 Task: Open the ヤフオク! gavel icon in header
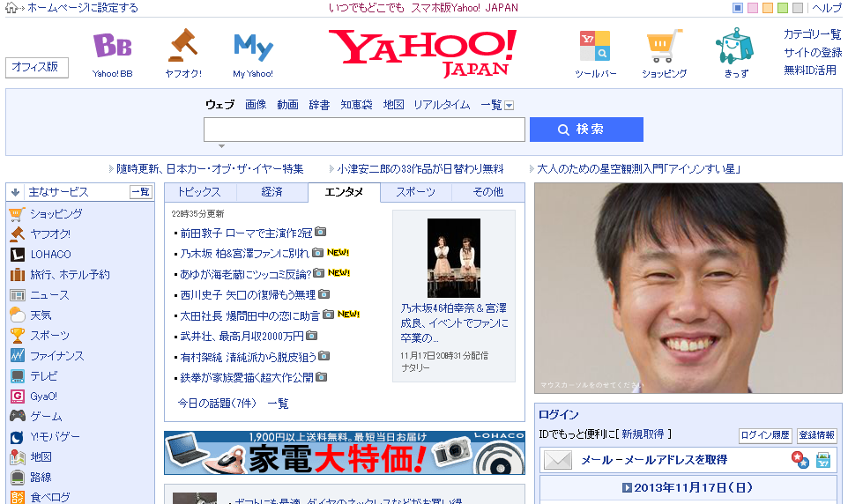coord(182,45)
